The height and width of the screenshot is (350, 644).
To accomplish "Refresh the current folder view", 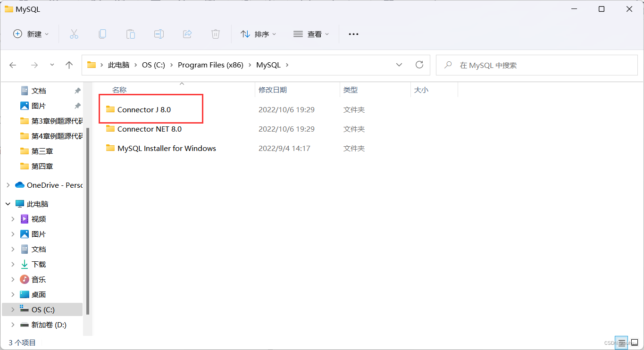I will click(419, 65).
